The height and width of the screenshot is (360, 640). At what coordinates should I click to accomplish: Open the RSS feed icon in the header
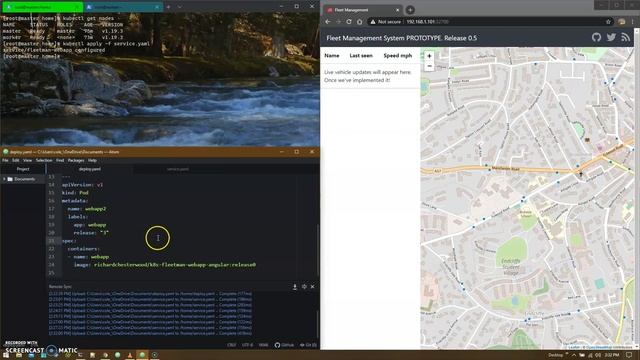point(625,38)
